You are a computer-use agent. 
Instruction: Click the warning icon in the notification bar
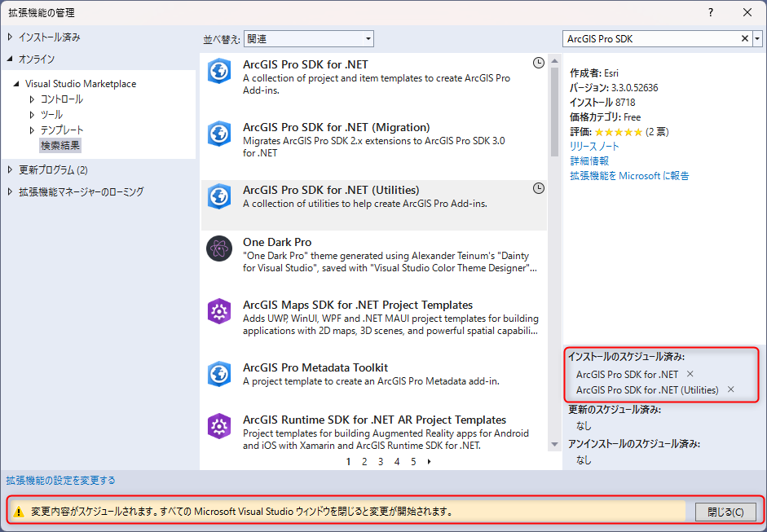click(19, 512)
